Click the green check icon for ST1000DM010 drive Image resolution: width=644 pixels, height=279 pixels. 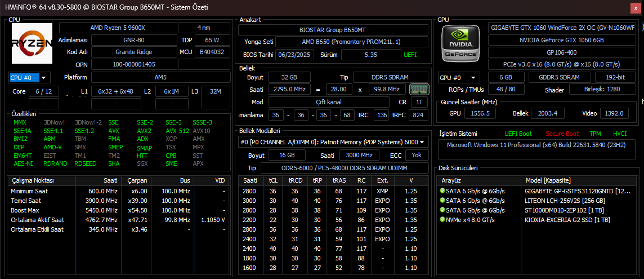442,210
